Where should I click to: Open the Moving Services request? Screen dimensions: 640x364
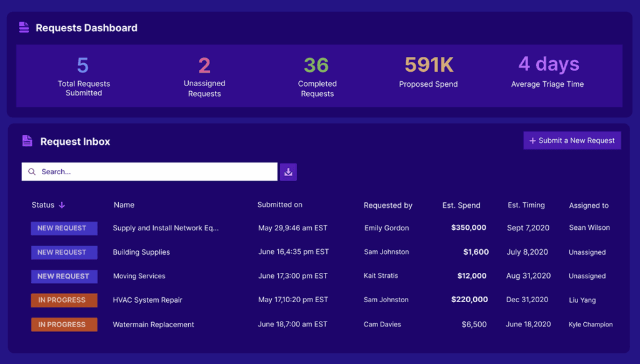coord(139,276)
